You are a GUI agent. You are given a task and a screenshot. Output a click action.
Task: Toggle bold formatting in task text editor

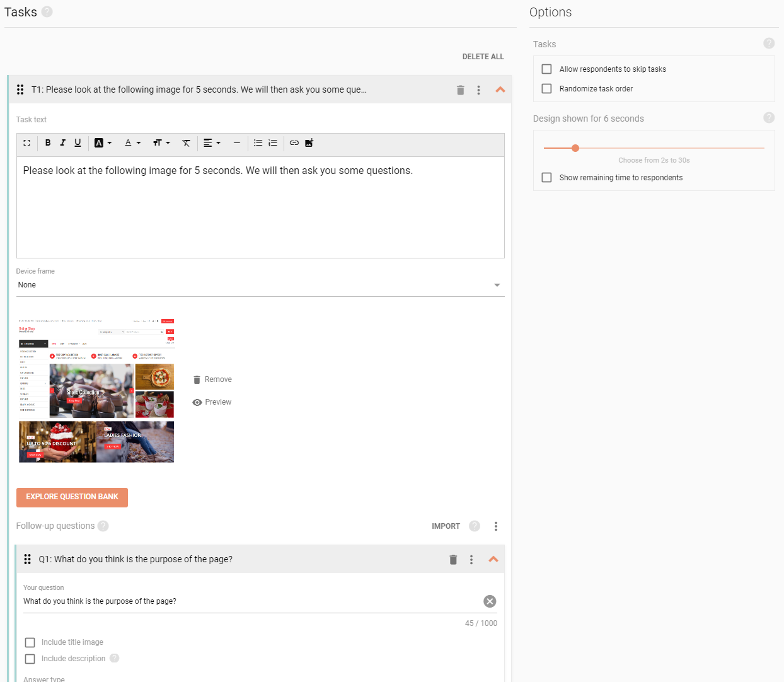(48, 143)
